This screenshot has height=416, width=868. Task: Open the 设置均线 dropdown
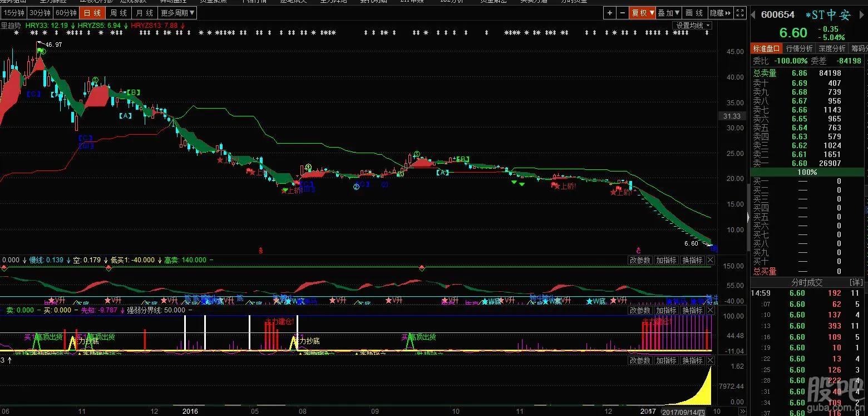coord(692,26)
